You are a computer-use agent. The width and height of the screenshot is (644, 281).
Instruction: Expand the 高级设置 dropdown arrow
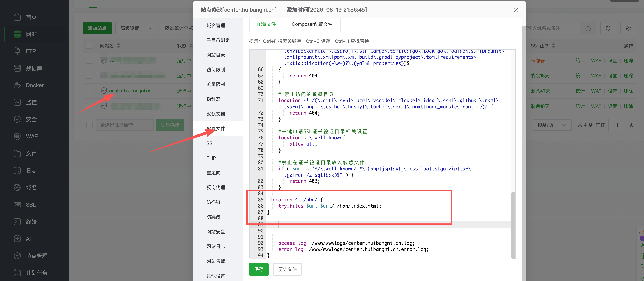point(150,28)
